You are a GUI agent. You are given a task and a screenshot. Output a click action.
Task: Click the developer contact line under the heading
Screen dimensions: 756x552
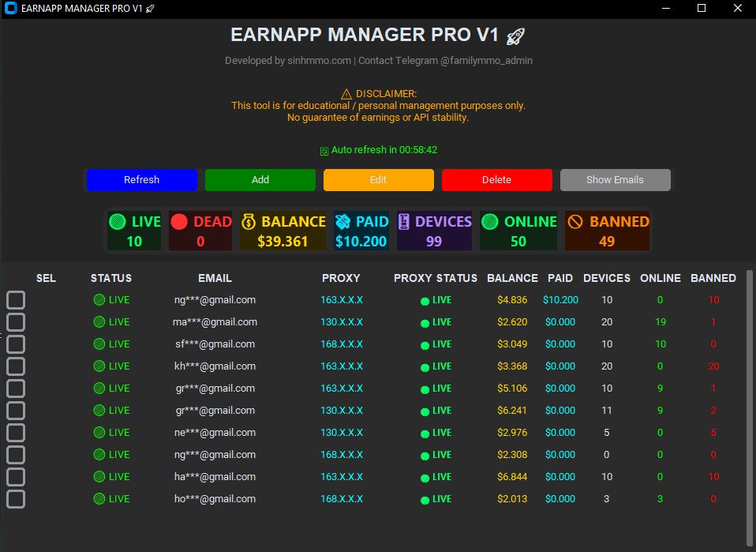379,61
